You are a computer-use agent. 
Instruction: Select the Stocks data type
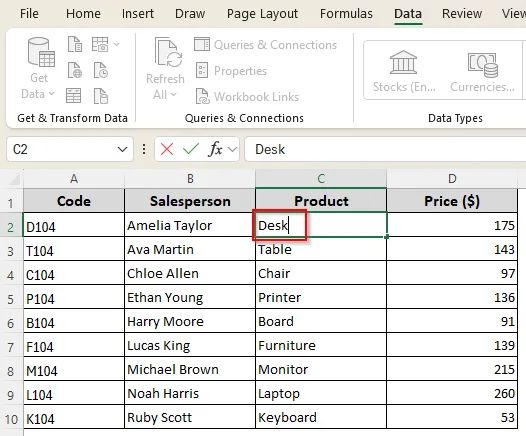tap(404, 71)
